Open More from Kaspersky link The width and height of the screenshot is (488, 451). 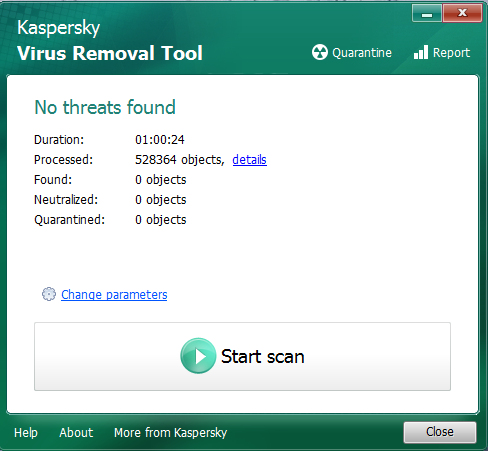[x=170, y=433]
